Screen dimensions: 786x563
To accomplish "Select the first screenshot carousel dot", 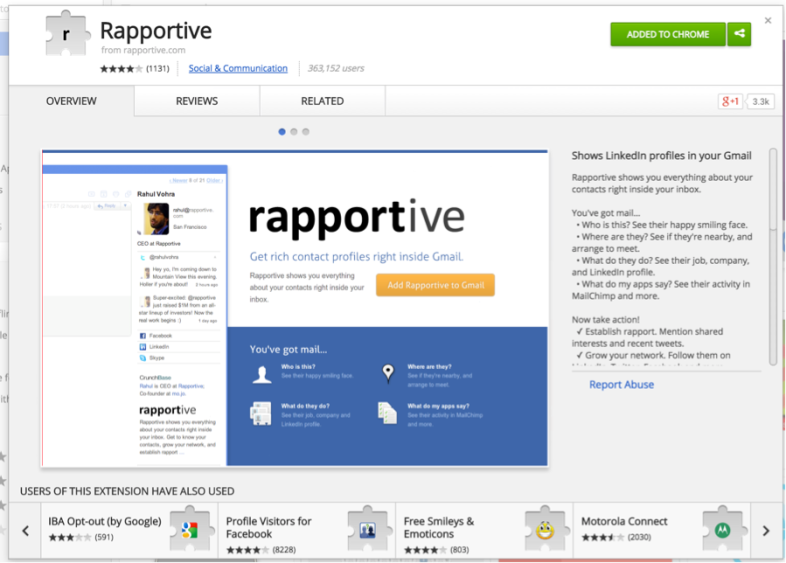I will pos(282,132).
